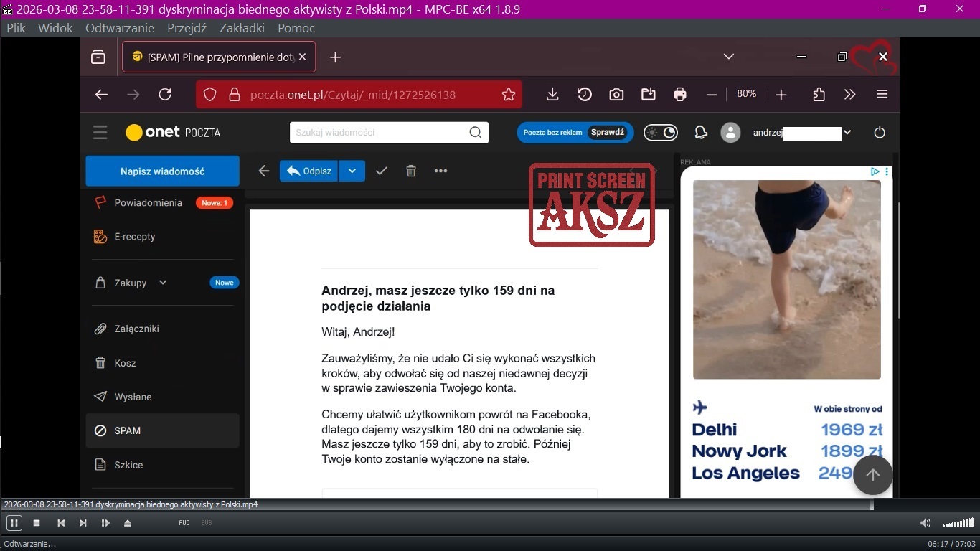Screen dimensions: 980x551
Task: Click the trash icon to delete the email
Action: (411, 171)
